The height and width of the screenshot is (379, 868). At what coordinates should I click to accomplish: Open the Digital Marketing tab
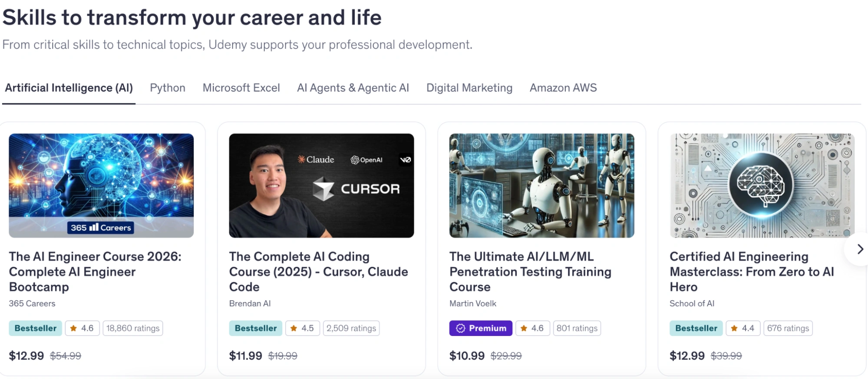(x=469, y=88)
